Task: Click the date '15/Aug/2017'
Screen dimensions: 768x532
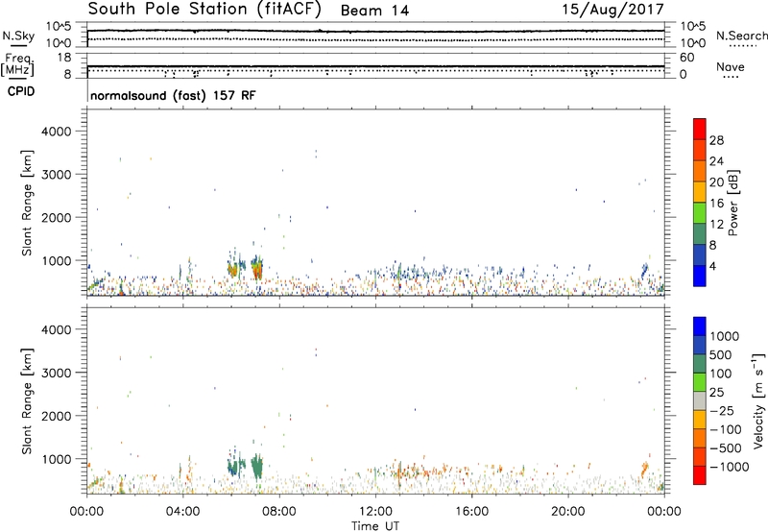Action: pos(612,10)
